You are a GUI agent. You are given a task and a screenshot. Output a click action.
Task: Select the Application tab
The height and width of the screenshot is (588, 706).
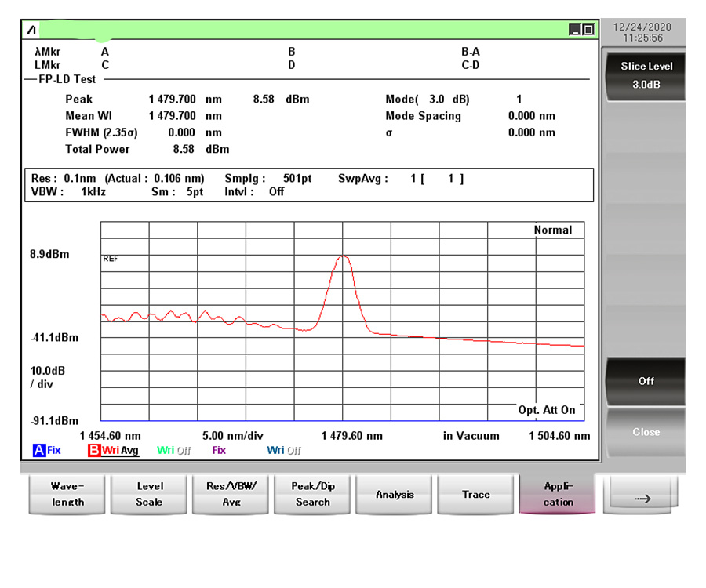tap(558, 495)
